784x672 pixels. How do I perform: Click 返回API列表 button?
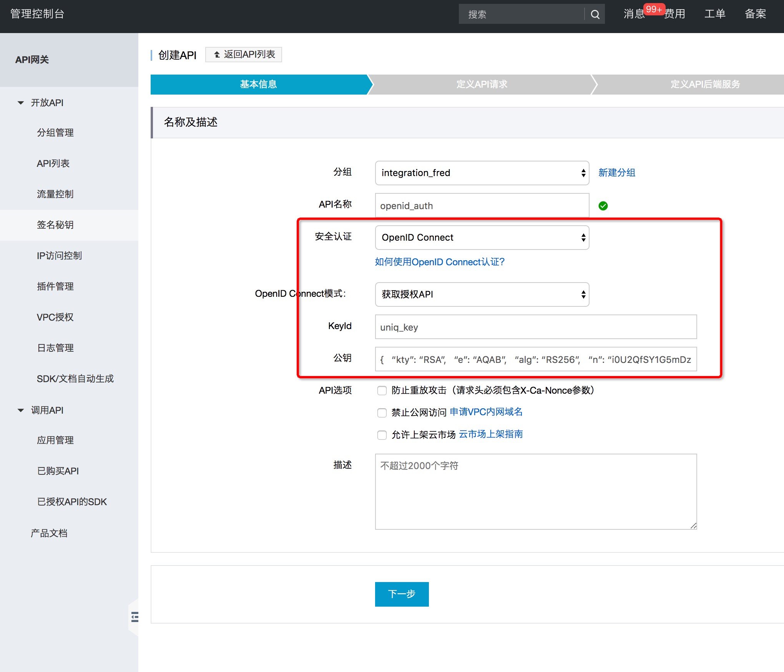point(243,55)
